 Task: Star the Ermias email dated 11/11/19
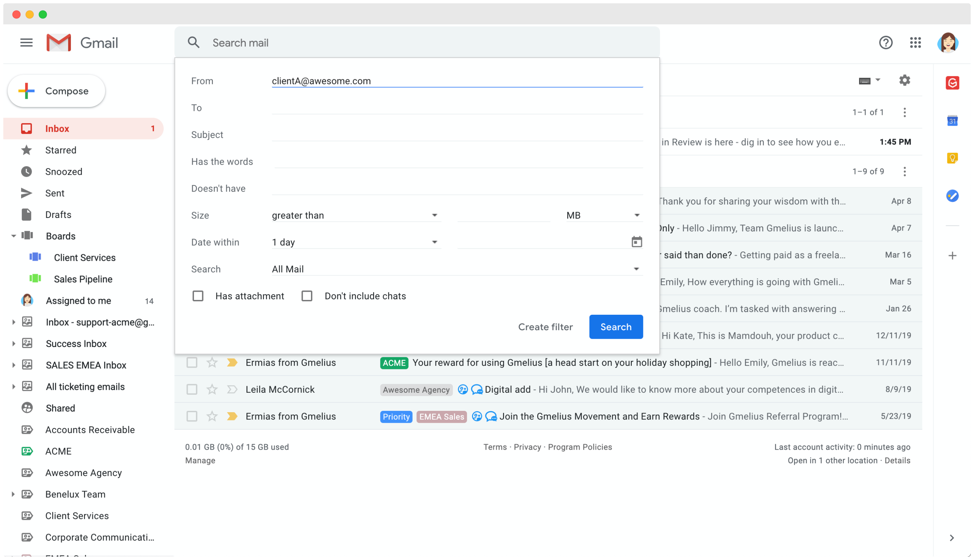click(x=212, y=362)
